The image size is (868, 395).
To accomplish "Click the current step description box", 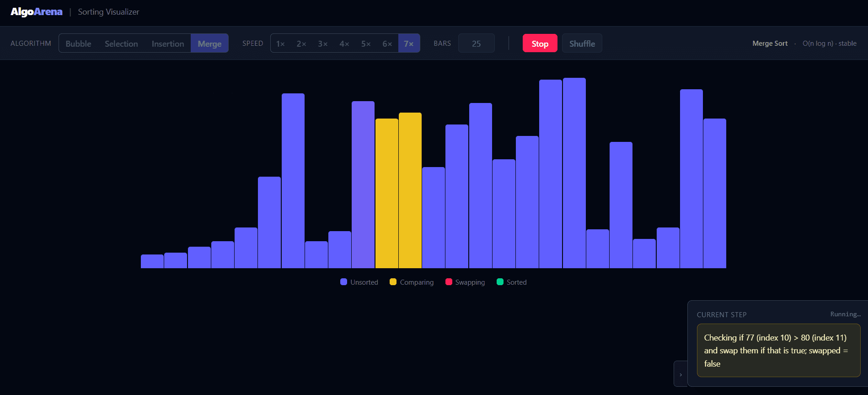I will point(778,351).
